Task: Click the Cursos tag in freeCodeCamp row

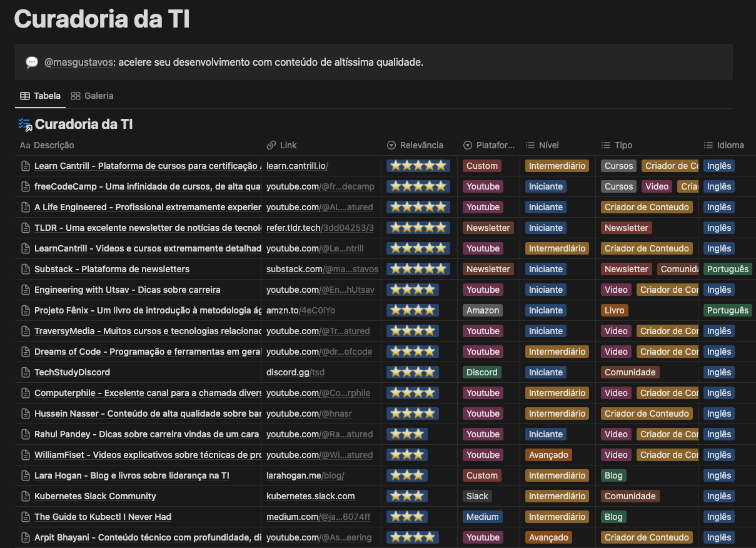Action: pos(619,186)
